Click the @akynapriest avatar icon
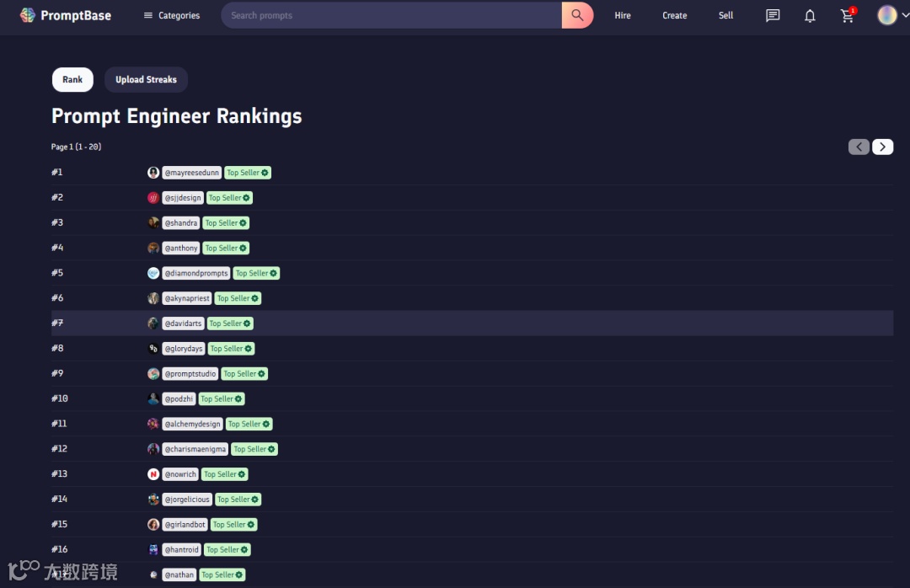The width and height of the screenshot is (910, 588). tap(153, 298)
